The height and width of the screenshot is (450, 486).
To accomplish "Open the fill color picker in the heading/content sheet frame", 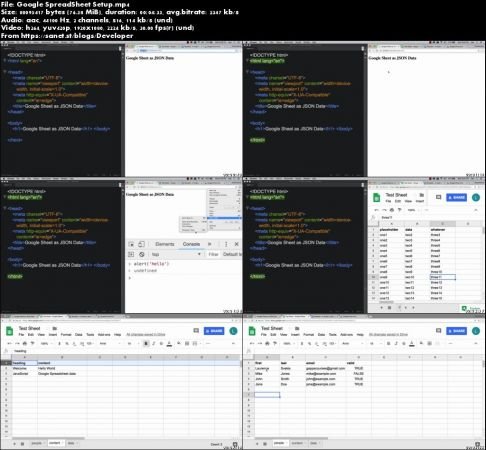I will [179, 343].
